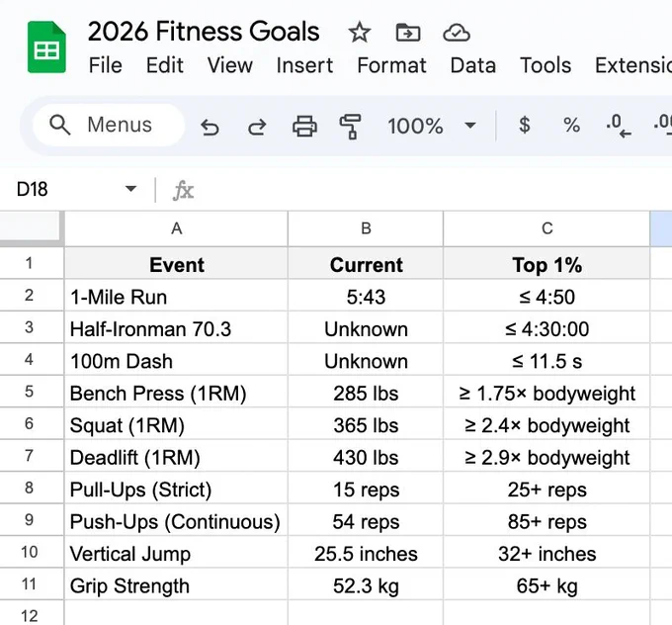This screenshot has height=625, width=672.
Task: Select the 430 lbs cell
Action: pos(366,456)
